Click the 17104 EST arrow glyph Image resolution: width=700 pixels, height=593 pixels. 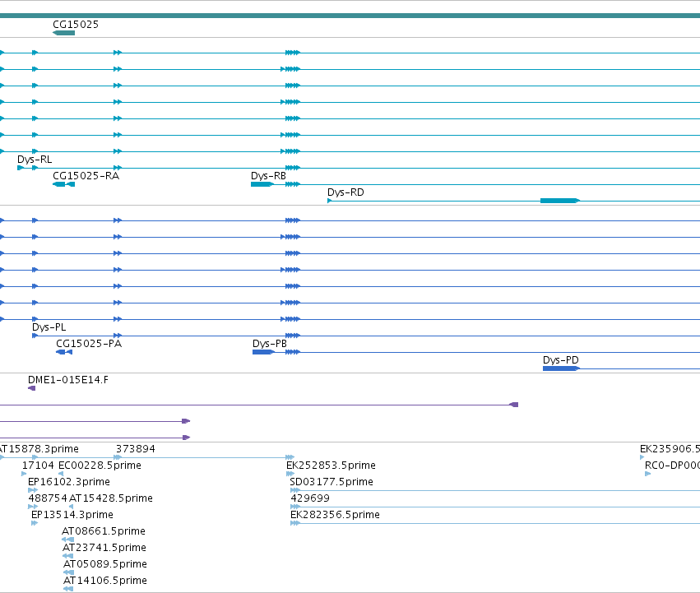coord(24,474)
